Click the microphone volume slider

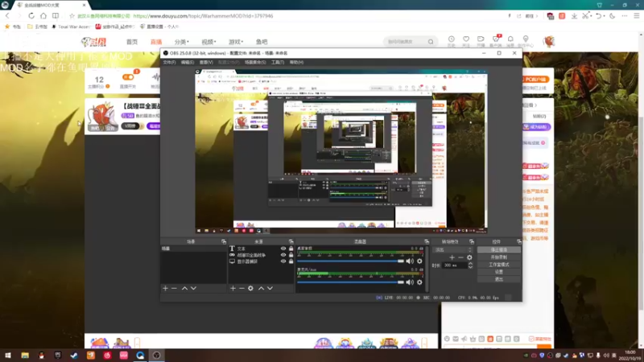click(350, 282)
